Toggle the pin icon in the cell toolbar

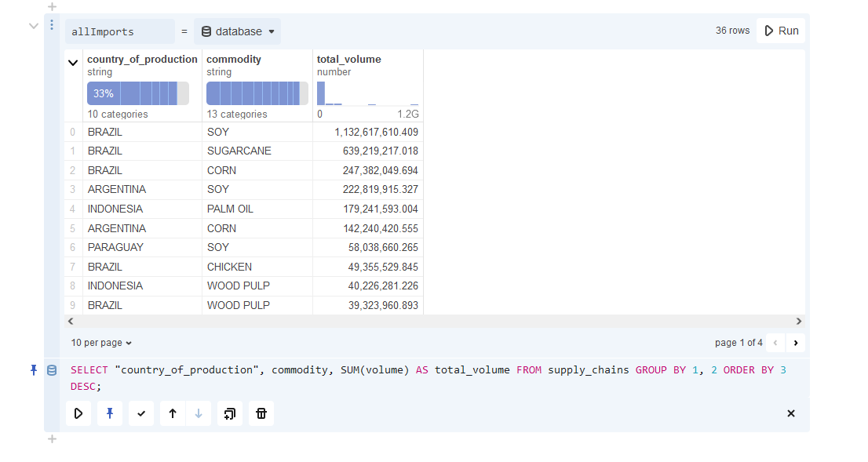pos(110,413)
